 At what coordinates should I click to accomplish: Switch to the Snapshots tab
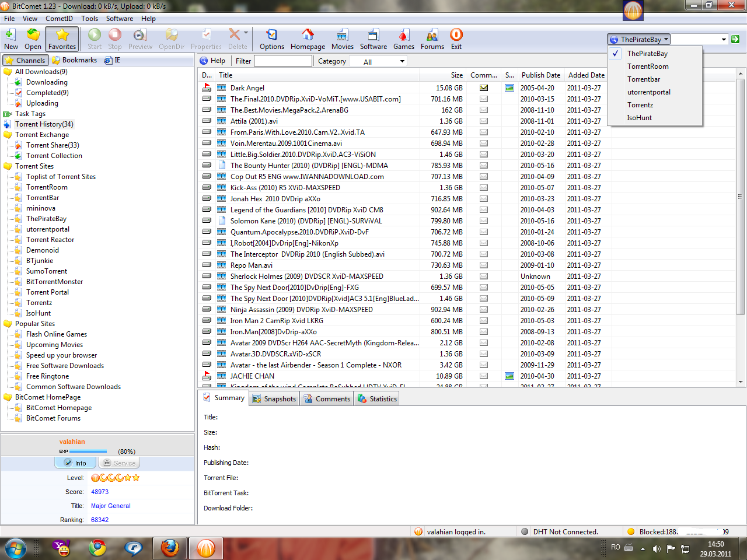[274, 399]
